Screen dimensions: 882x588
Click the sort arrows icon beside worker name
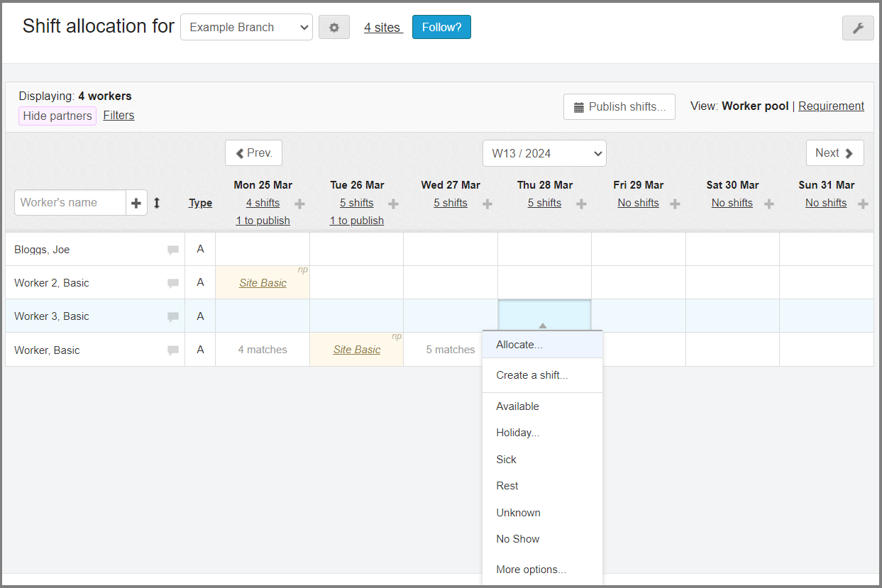click(x=157, y=203)
